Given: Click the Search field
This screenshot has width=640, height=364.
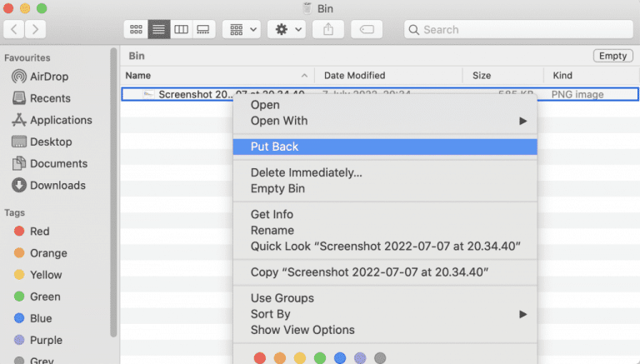Looking at the screenshot, I should click(518, 29).
